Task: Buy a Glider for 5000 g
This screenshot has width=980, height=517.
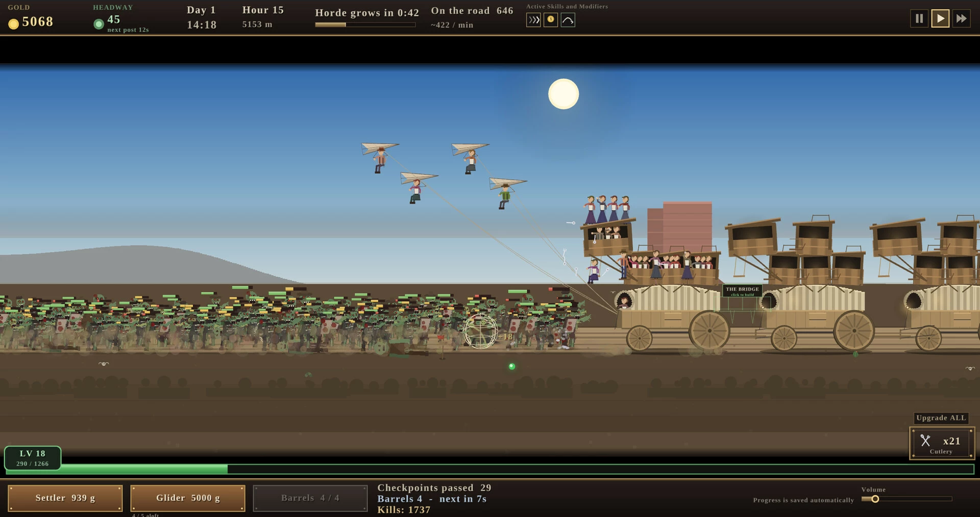Action: [x=188, y=498]
